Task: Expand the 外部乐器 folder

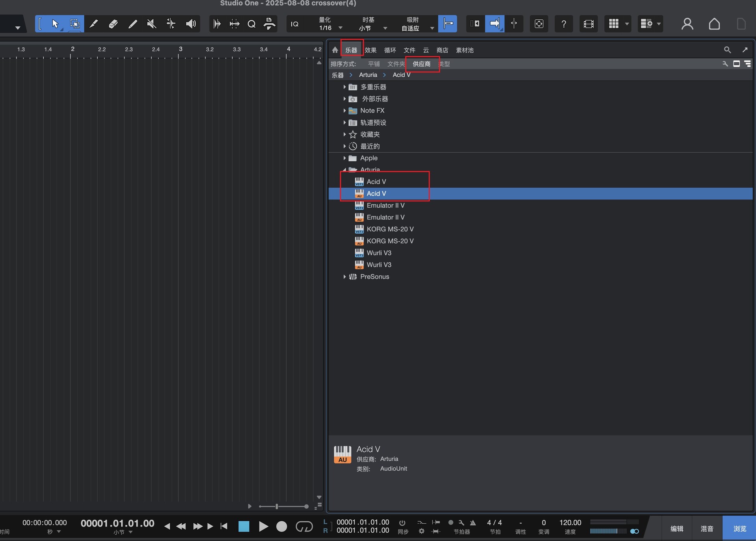Action: [345, 99]
